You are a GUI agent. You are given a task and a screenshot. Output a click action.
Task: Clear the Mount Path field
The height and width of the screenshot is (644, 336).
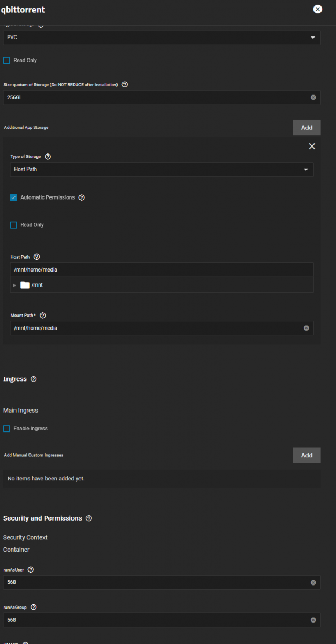click(x=306, y=328)
